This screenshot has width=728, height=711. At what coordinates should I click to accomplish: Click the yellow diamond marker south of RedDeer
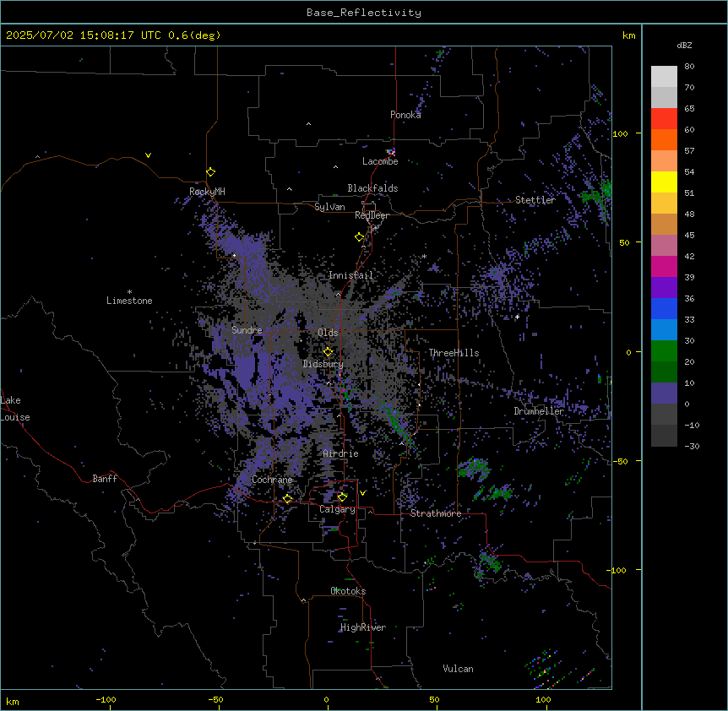360,237
